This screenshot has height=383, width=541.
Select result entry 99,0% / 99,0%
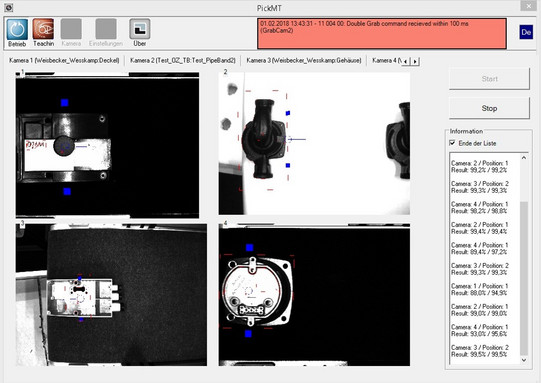pyautogui.click(x=480, y=310)
